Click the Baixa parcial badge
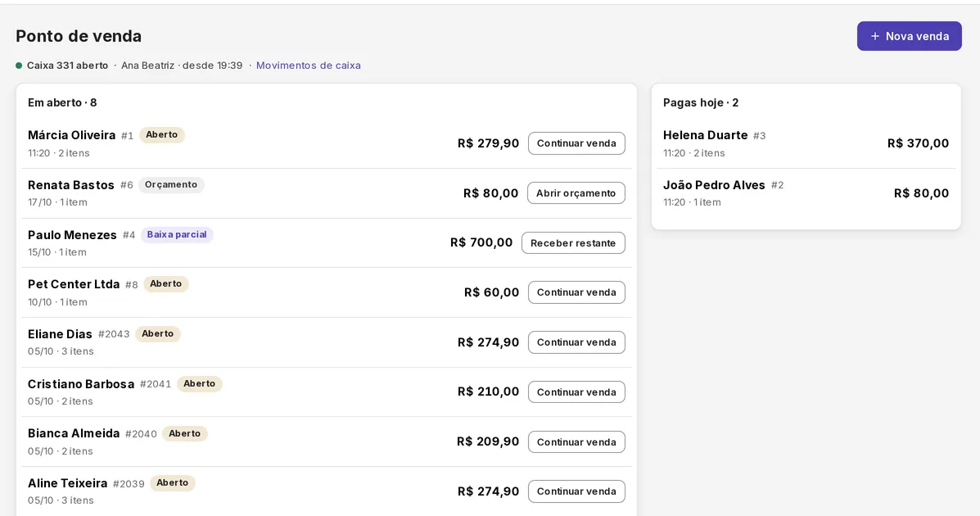 point(177,234)
